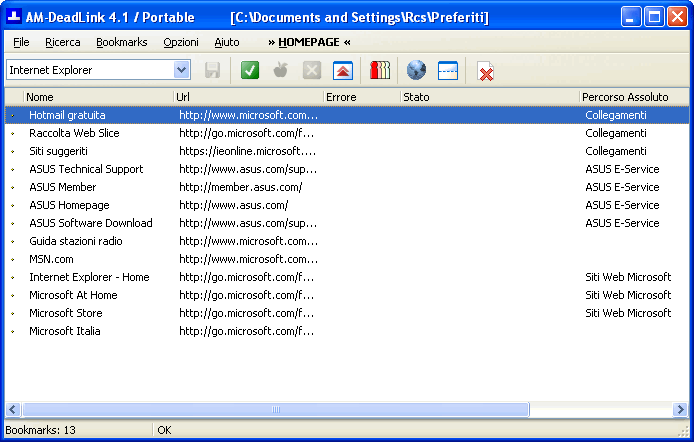Viewport: 694px width, 442px height.
Task: Click the http://member.asus.com/ URL cell
Action: point(241,187)
